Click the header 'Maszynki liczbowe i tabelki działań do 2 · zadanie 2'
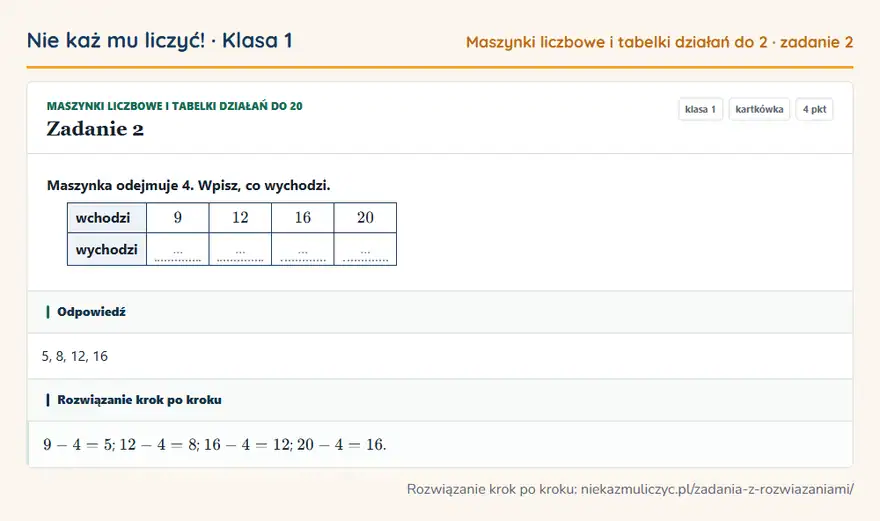 659,42
